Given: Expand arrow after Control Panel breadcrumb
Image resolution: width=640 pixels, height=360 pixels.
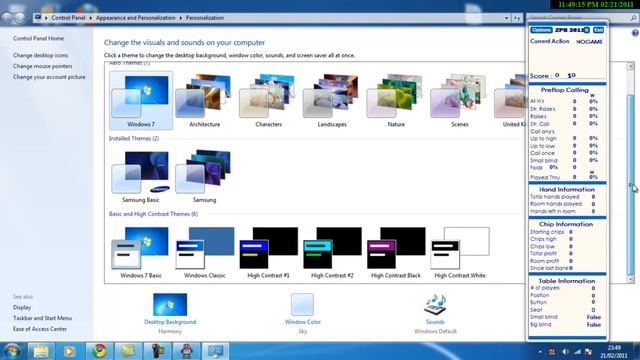Looking at the screenshot, I should 91,18.
